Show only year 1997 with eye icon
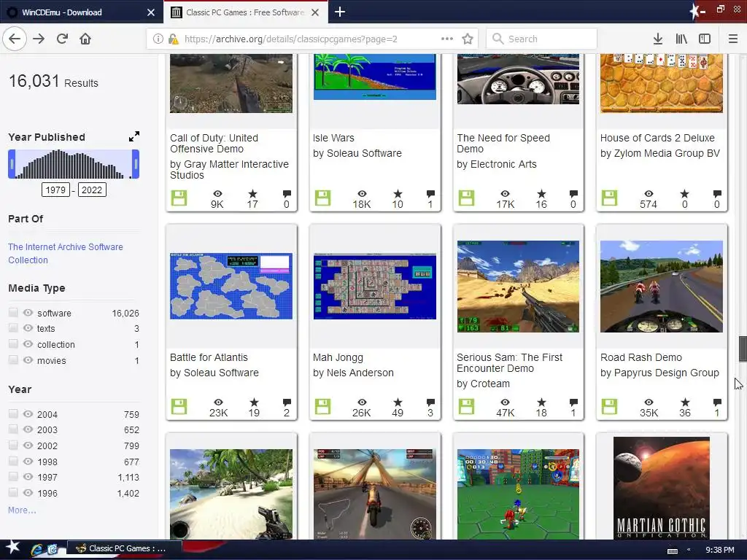The height and width of the screenshot is (560, 747). tap(28, 477)
